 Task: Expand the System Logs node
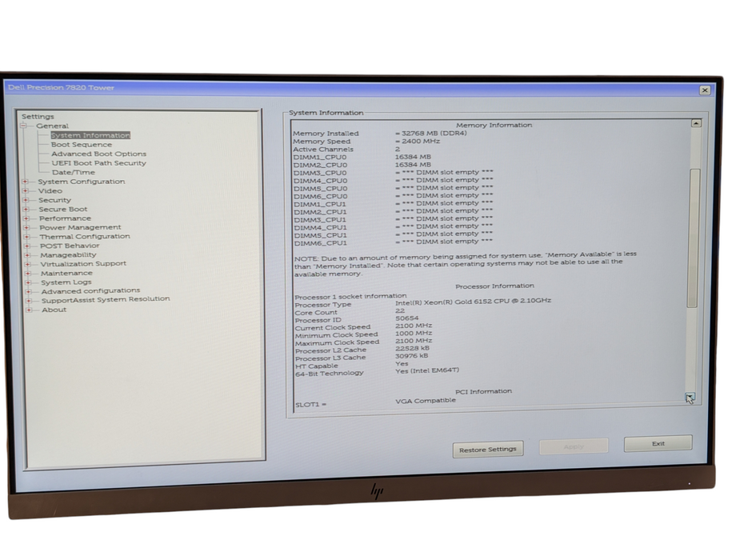[29, 282]
